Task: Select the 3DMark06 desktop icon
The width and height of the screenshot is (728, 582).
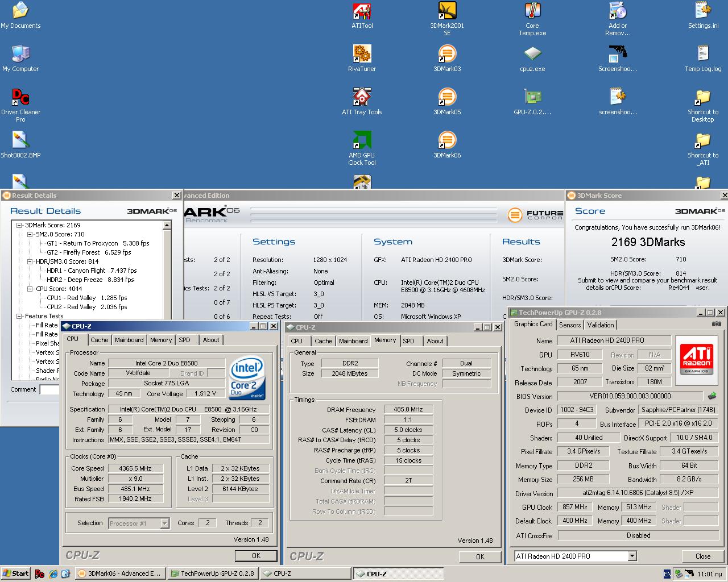Action: coord(447,145)
